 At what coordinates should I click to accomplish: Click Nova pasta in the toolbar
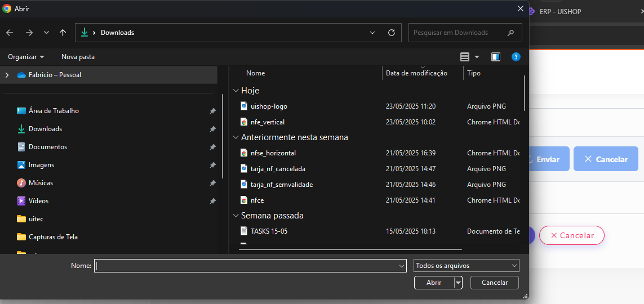point(78,57)
